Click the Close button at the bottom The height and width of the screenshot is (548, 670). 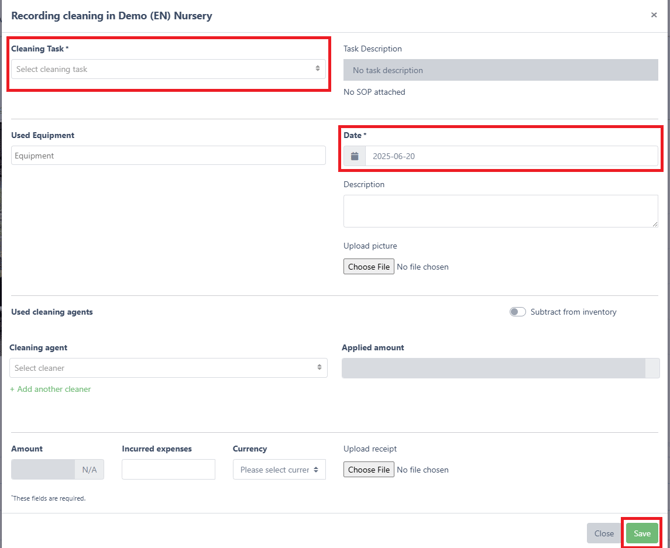[604, 533]
